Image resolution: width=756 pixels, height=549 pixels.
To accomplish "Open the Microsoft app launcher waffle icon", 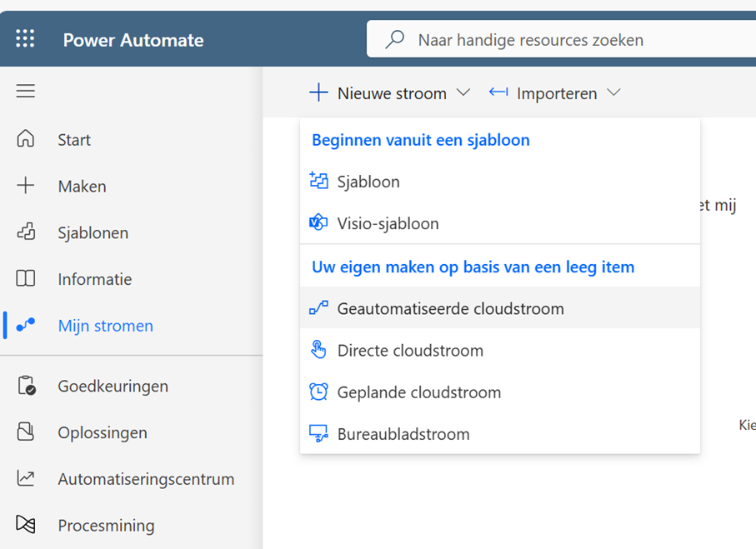I will point(25,38).
